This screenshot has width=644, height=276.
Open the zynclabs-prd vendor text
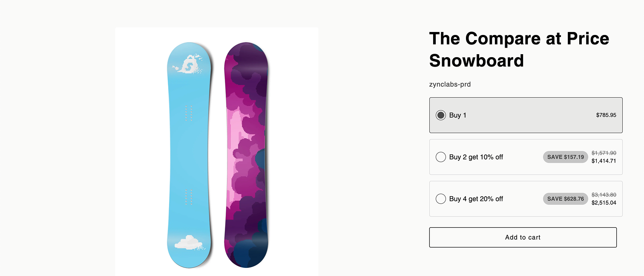(x=450, y=84)
